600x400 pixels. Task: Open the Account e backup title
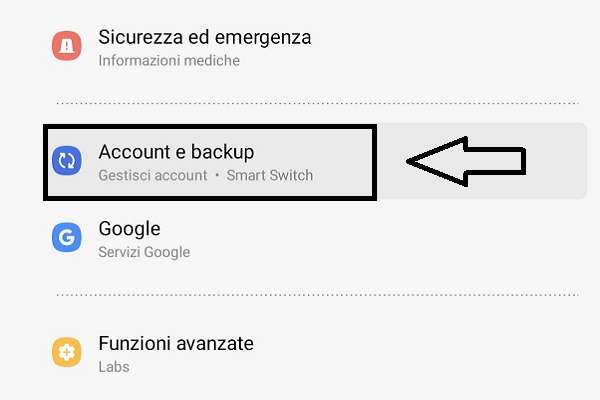click(x=176, y=152)
